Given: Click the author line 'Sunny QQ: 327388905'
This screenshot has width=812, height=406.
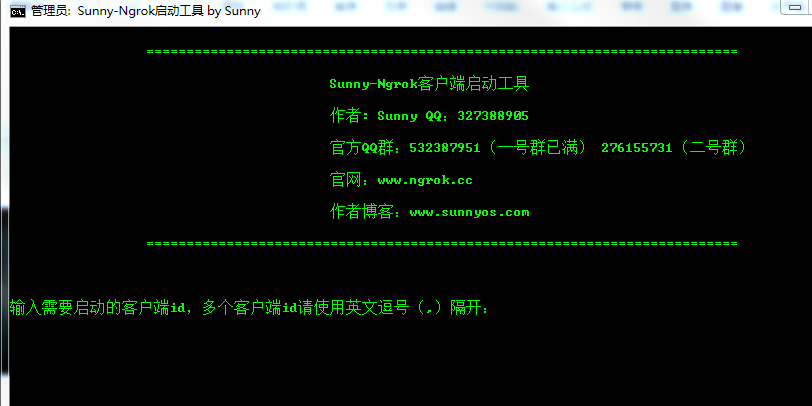Looking at the screenshot, I should click(453, 116).
